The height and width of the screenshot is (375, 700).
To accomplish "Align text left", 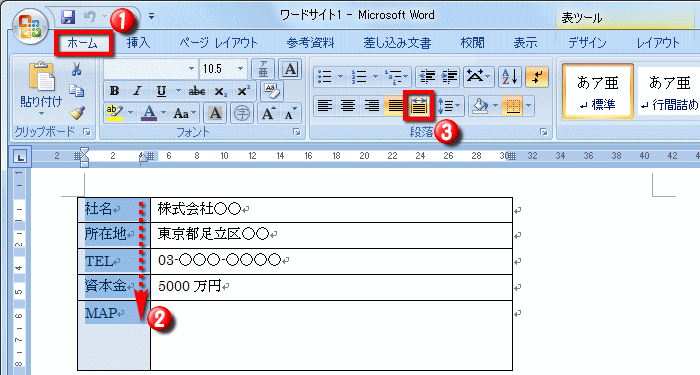I will 325,106.
